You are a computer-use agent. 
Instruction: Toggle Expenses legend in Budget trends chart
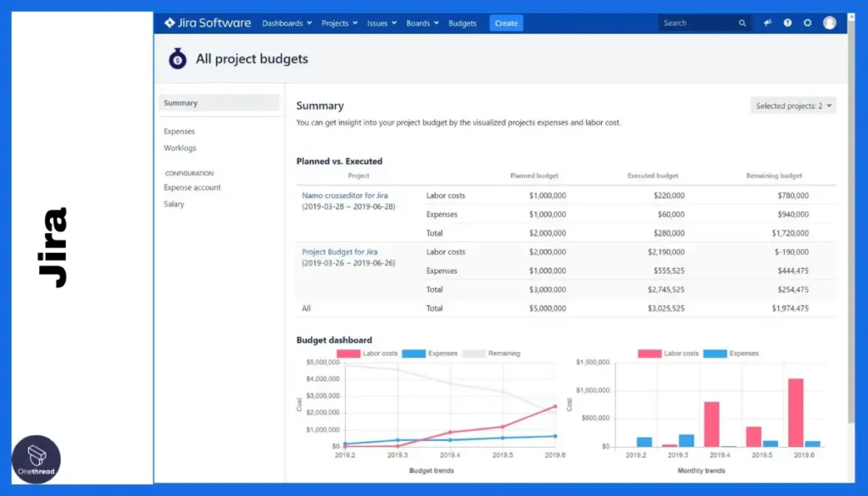tap(430, 354)
